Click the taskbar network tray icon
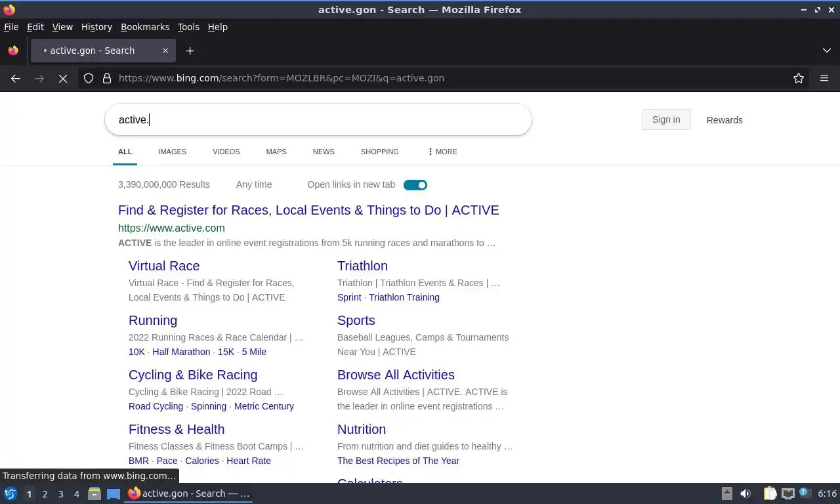The height and width of the screenshot is (504, 840). 788,493
